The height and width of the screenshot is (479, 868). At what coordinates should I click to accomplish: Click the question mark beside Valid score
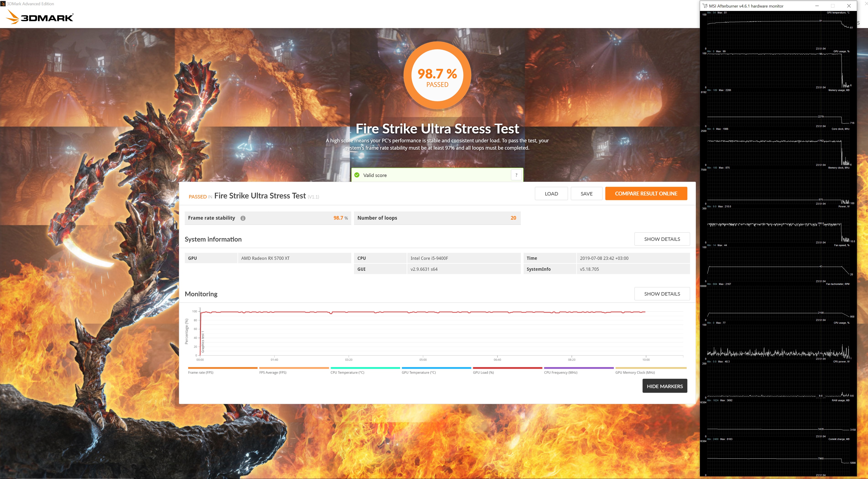516,175
